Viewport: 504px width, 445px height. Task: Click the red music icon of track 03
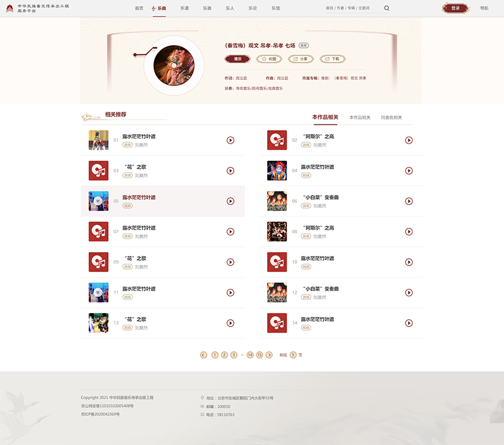pyautogui.click(x=99, y=171)
